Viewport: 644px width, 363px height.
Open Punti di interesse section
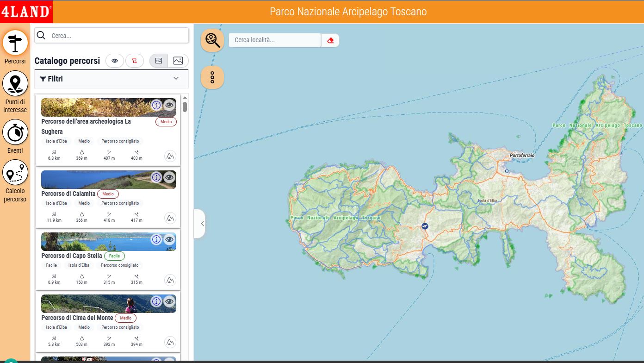(x=15, y=84)
